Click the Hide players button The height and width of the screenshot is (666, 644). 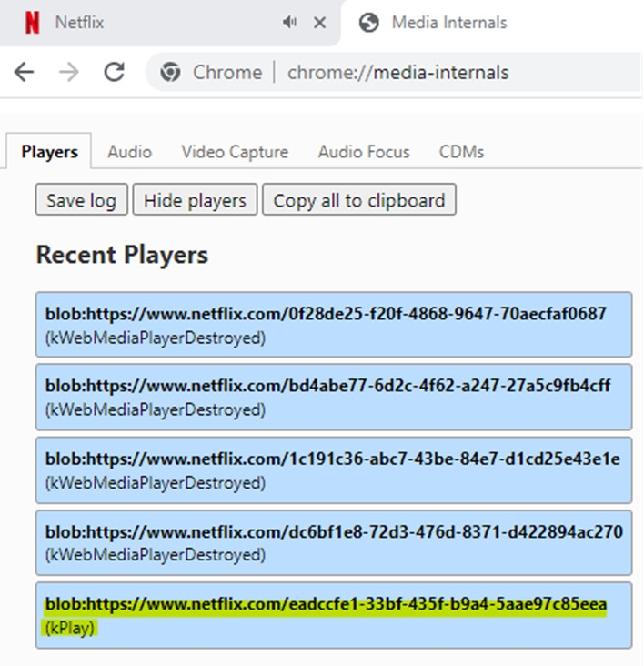tap(195, 199)
